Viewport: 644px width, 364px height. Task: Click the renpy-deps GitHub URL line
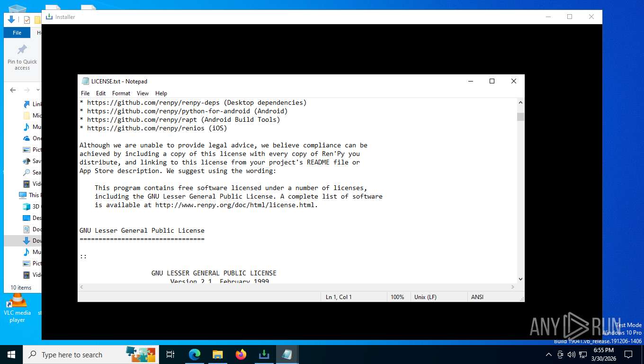[x=193, y=102]
